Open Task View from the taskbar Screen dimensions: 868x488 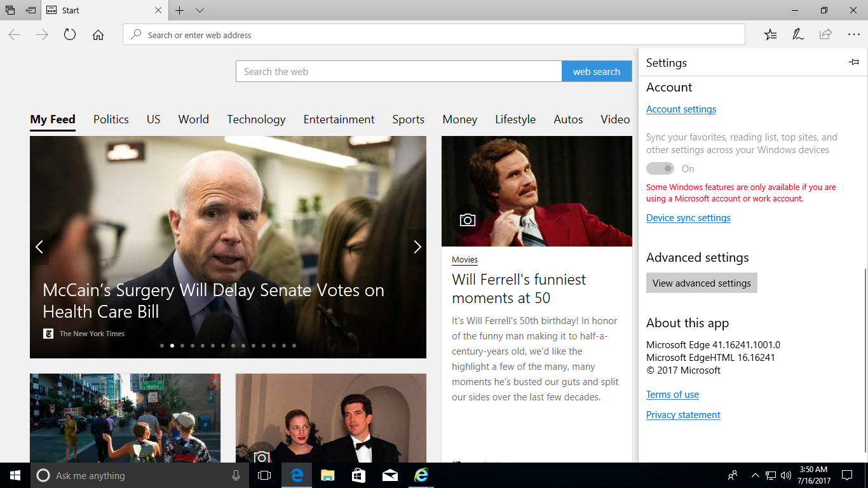[264, 475]
